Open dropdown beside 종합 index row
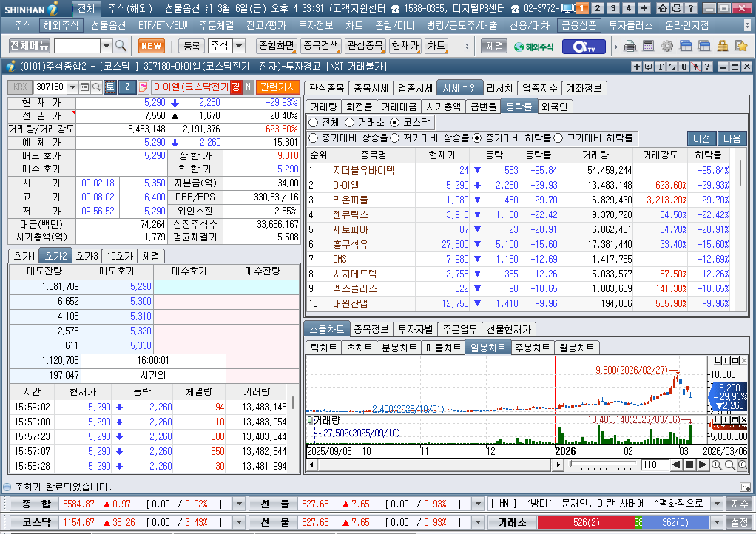 (x=239, y=504)
